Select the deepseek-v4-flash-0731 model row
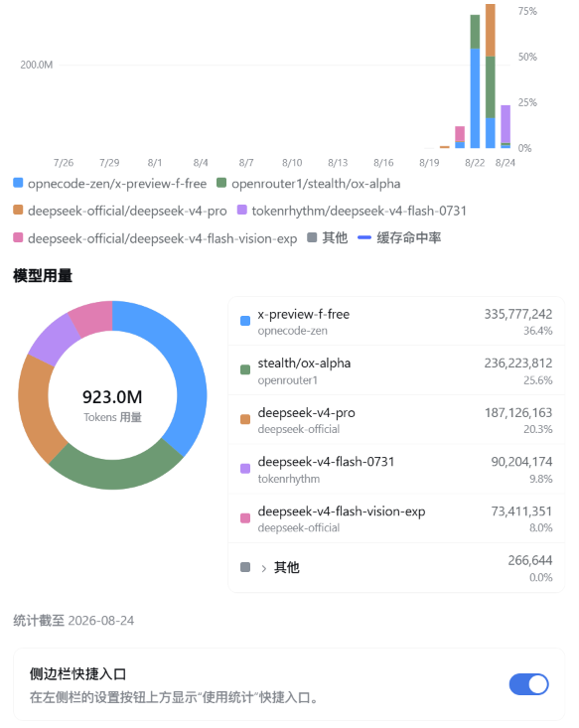Screen dimensions: 579x728 pyautogui.click(x=396, y=469)
